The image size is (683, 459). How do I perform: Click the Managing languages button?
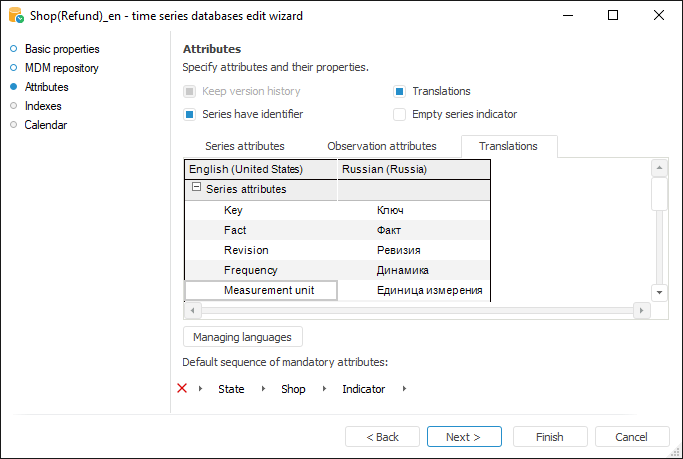click(243, 337)
